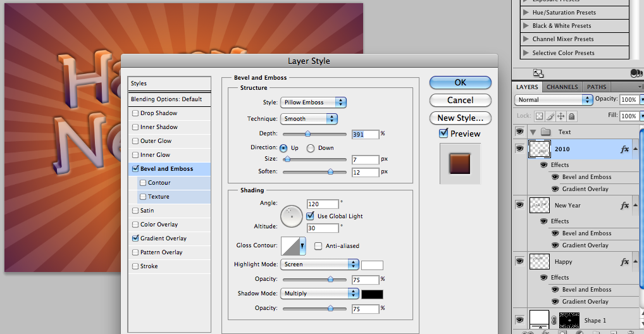Click the New Style... button
The image size is (644, 334).
460,118
